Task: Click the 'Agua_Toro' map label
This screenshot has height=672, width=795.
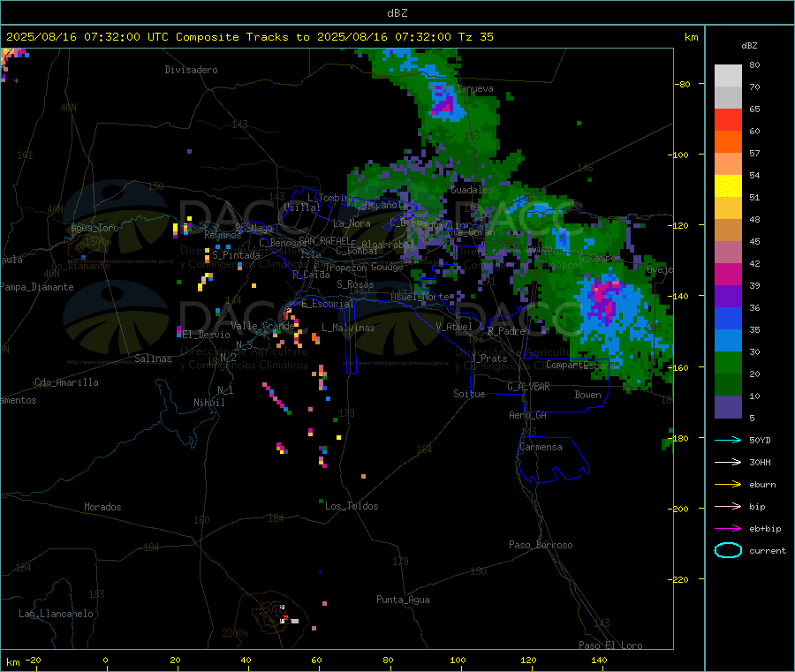Action: coord(95,228)
